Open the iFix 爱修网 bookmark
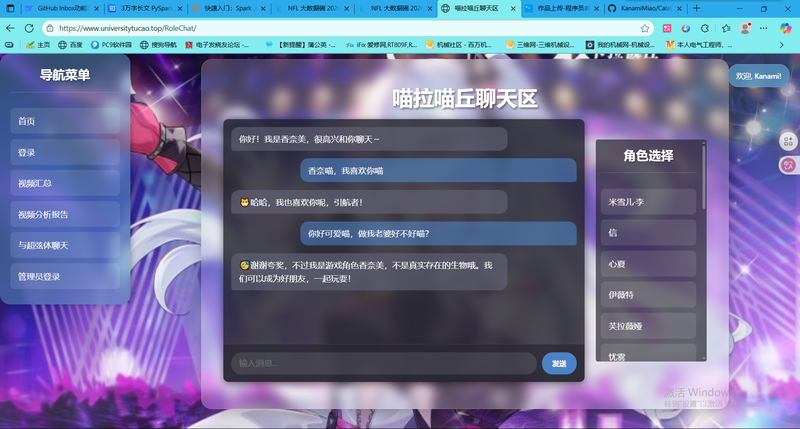Screen dimensions: 800x429 [x=382, y=45]
